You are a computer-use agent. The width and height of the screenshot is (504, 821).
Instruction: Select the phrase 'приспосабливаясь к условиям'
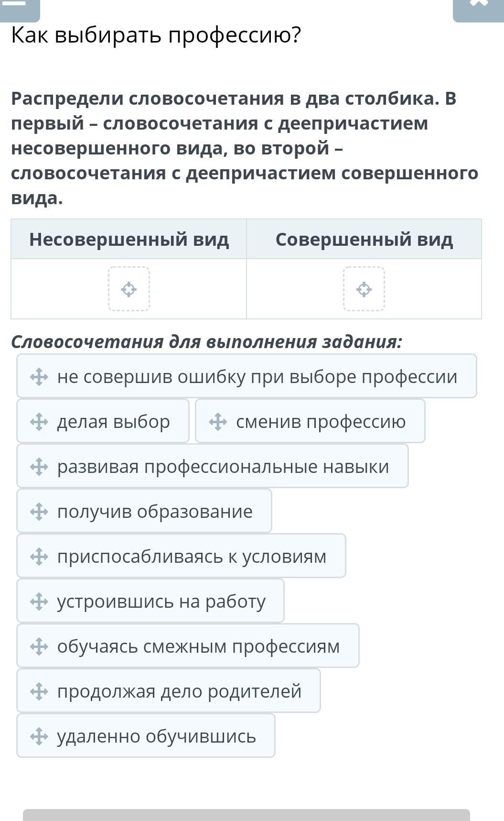click(x=192, y=557)
